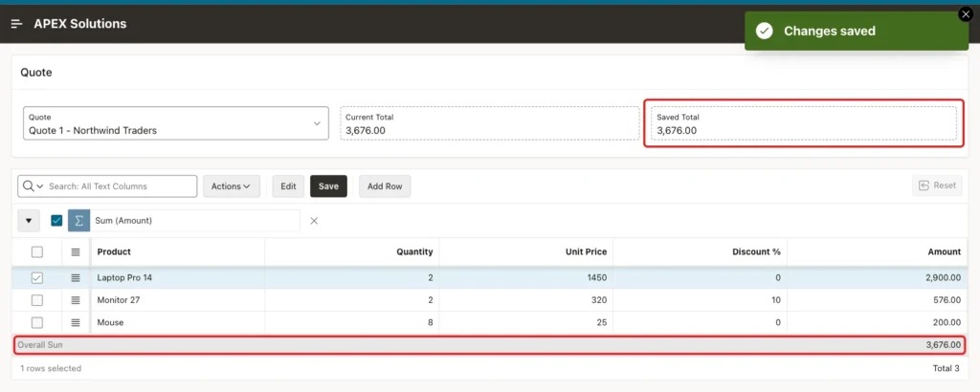This screenshot has height=392, width=980.
Task: Click the APEX Solutions app title
Action: click(80, 24)
